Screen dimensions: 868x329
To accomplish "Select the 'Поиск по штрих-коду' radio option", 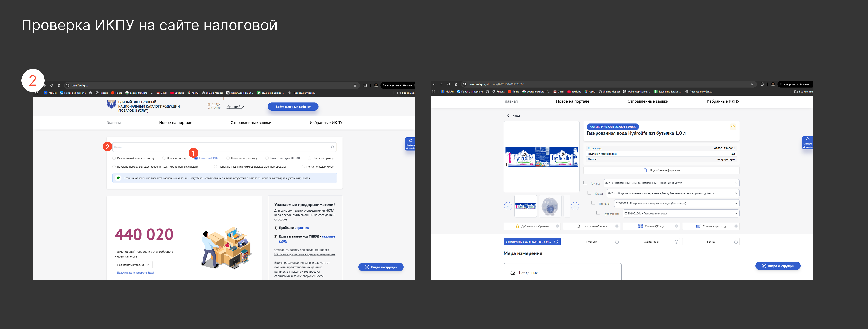I will 228,158.
